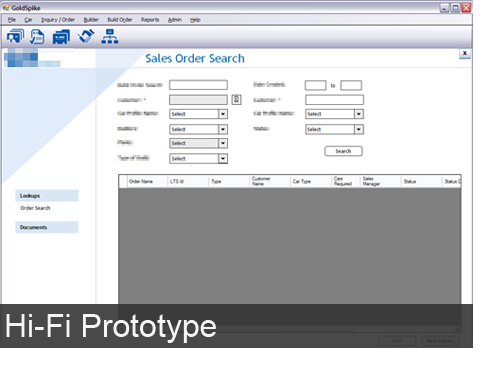Click the stacked certificates toolbar icon
Viewport: 500px width, 368px height.
click(x=15, y=36)
